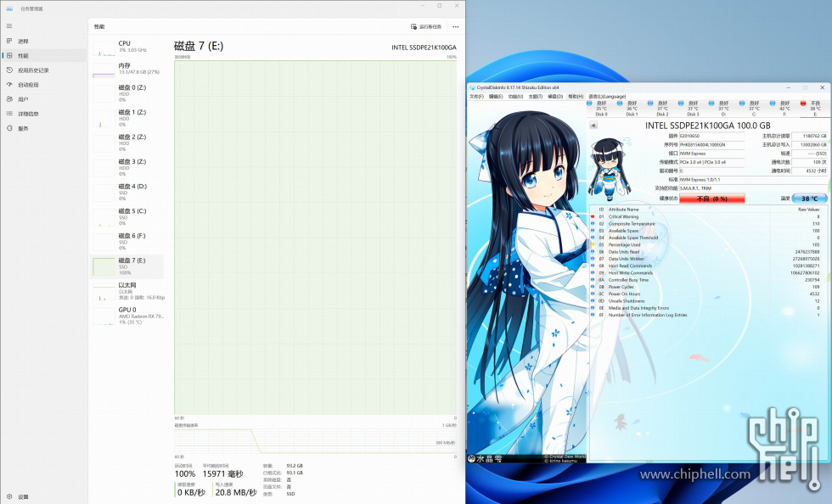Viewport: 832px width, 504px height.
Task: Open 功能(U) menu in CrystalDiskInfo
Action: click(x=515, y=97)
